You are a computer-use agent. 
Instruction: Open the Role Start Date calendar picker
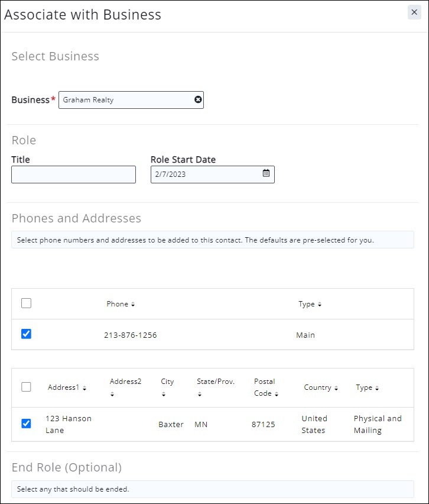tap(265, 174)
